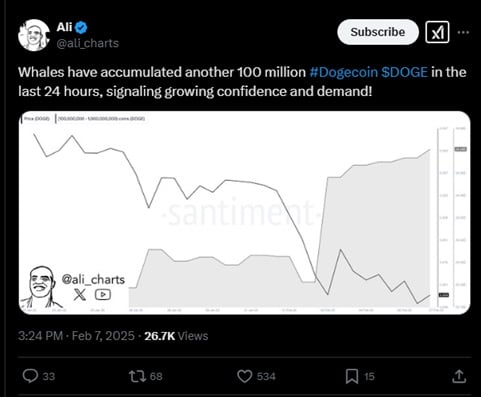This screenshot has height=397, width=481.
Task: Click the 26.7K Views count
Action: [x=176, y=336]
